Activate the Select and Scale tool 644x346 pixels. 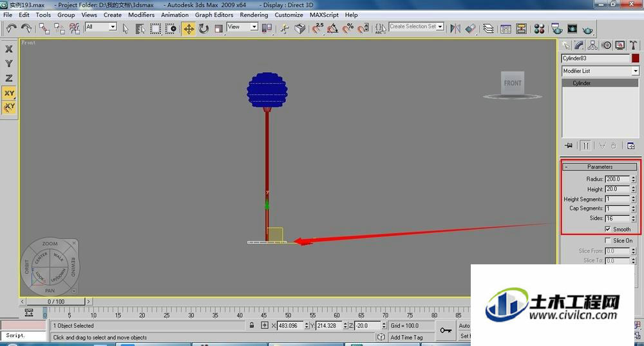[x=218, y=29]
